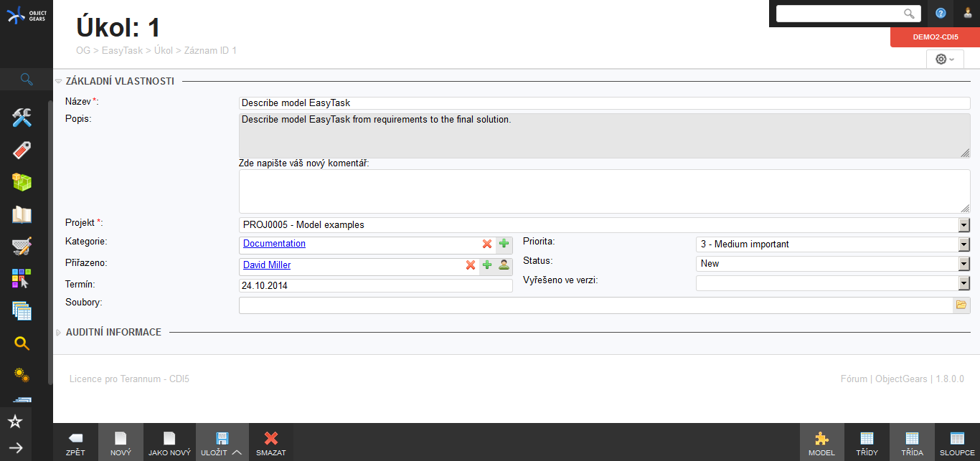
Task: Remove the Documentation category with red X
Action: click(x=487, y=244)
